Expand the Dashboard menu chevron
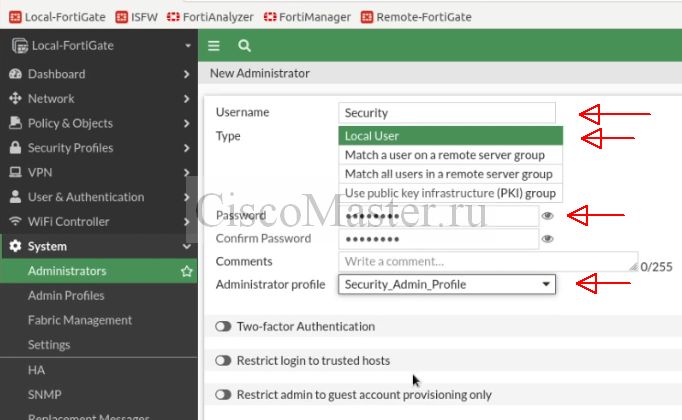The width and height of the screenshot is (682, 420). (x=187, y=74)
